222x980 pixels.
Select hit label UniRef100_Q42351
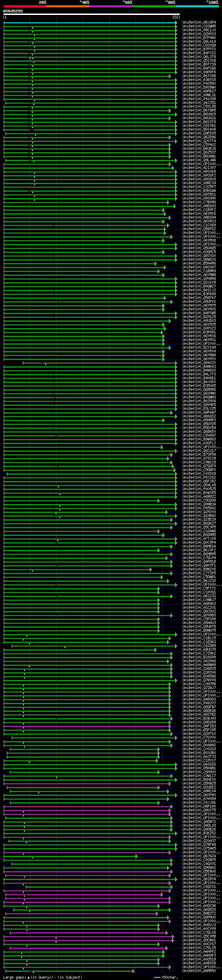(199, 103)
